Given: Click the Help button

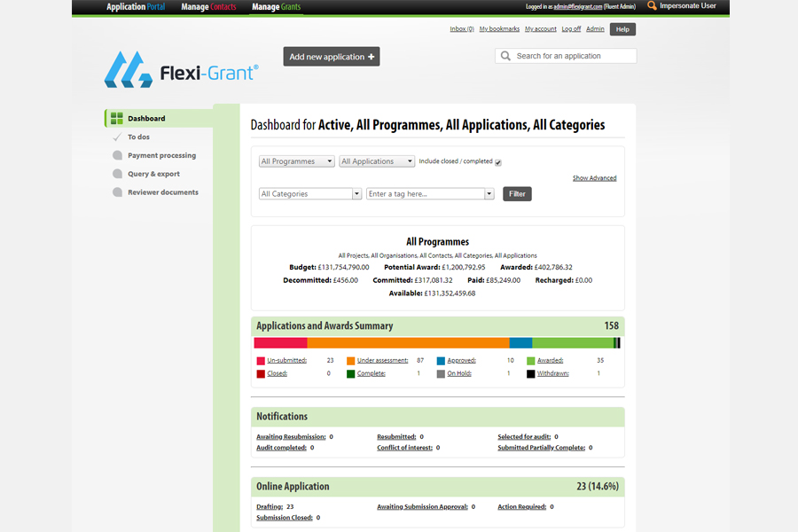Looking at the screenshot, I should (622, 29).
